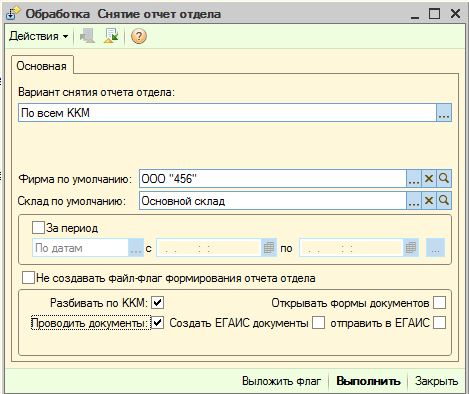
Task: Open the help question mark icon
Action: (139, 36)
